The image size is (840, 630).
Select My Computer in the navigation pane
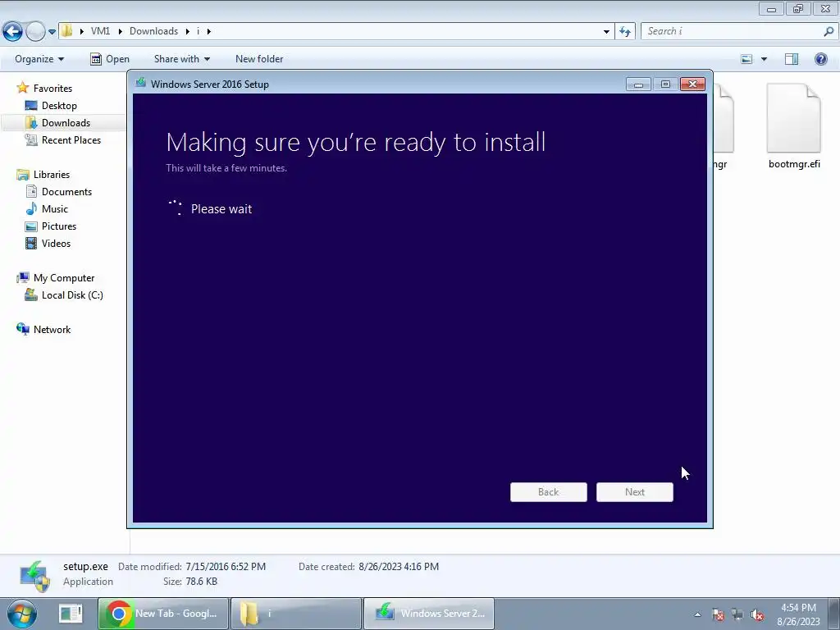click(x=64, y=278)
